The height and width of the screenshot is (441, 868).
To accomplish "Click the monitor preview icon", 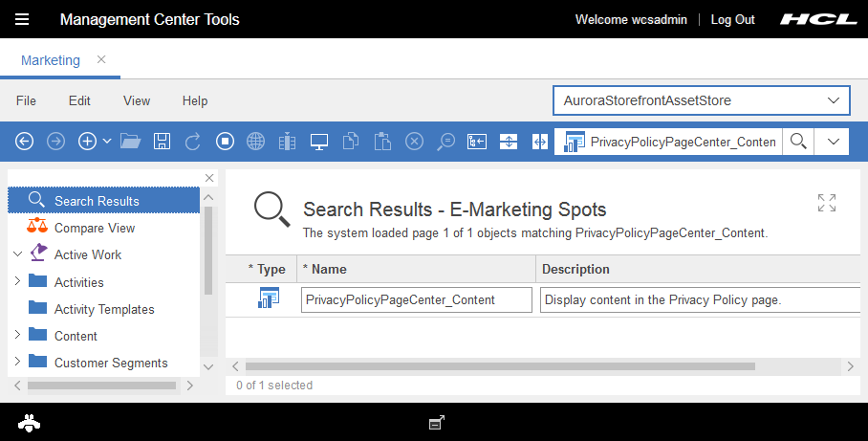I will tap(319, 142).
